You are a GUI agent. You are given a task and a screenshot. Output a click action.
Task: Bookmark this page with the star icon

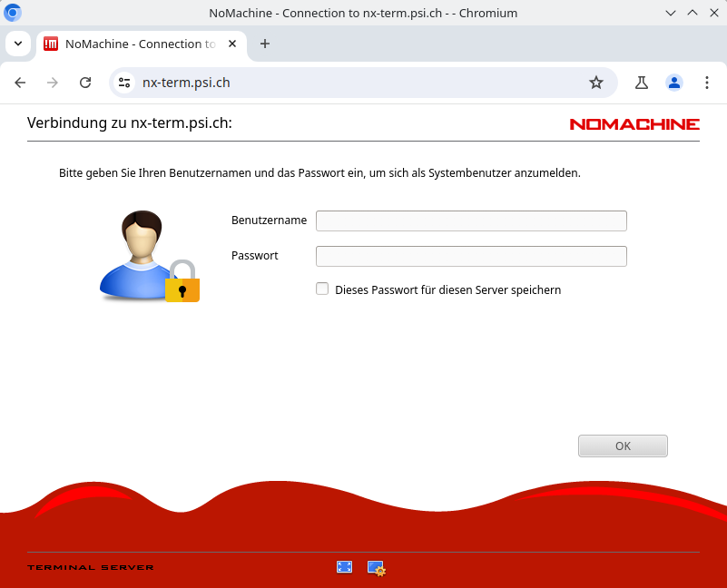pyautogui.click(x=596, y=83)
